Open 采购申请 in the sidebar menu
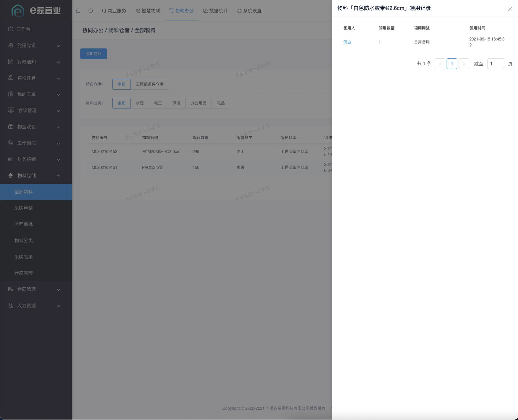This screenshot has height=420, width=518. 23,208
